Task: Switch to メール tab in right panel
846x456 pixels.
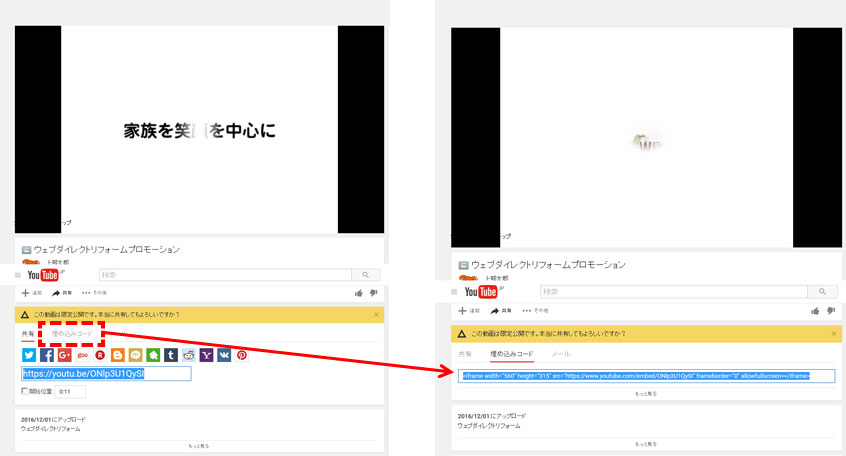Action: pos(561,354)
